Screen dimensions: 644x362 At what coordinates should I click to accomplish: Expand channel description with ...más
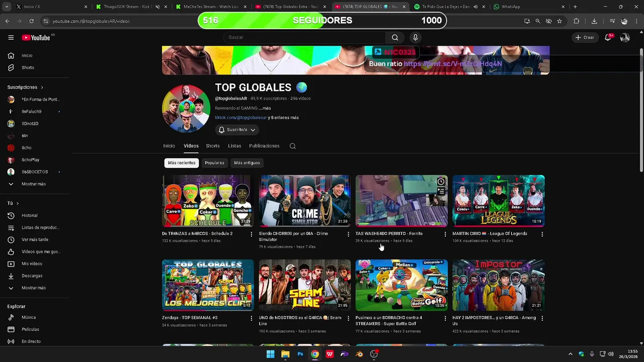click(265, 108)
